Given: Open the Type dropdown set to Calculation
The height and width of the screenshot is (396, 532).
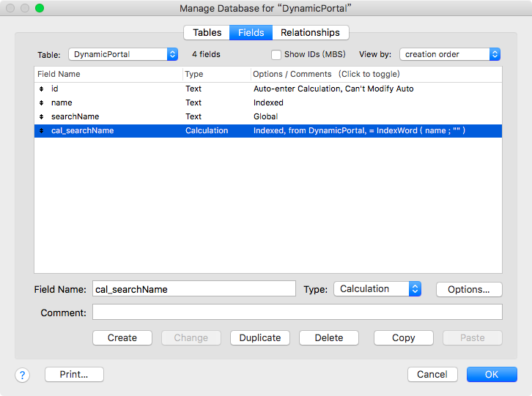Looking at the screenshot, I should click(x=377, y=289).
